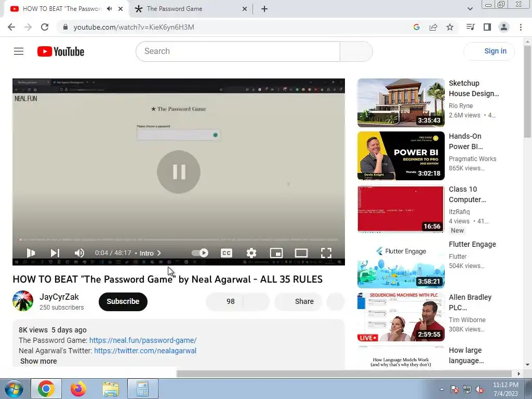Mute the video with the volume icon
The height and width of the screenshot is (399, 532).
79,253
